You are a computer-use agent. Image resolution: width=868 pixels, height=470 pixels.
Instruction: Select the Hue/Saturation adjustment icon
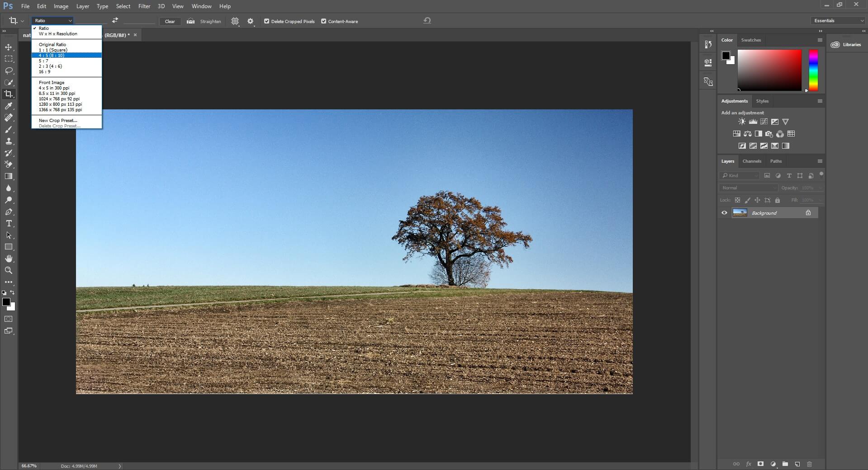tap(736, 134)
